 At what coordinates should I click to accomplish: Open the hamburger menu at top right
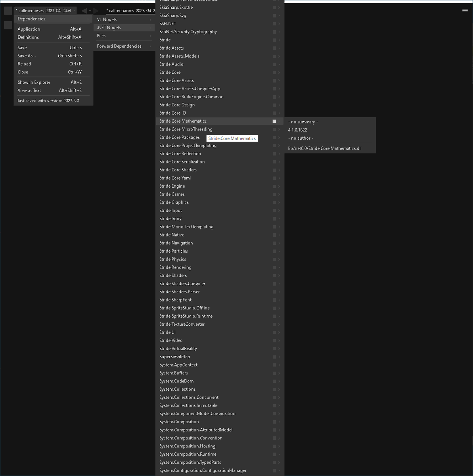[x=465, y=11]
